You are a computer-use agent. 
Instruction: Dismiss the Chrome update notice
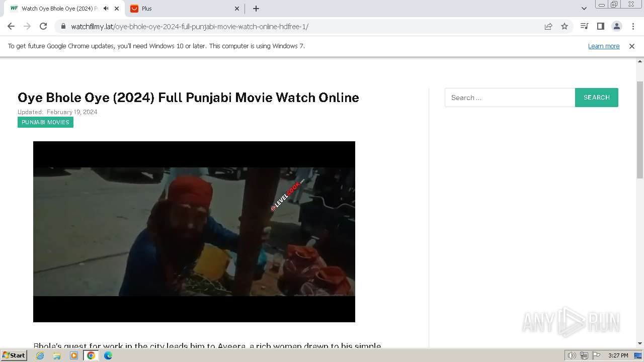[632, 46]
